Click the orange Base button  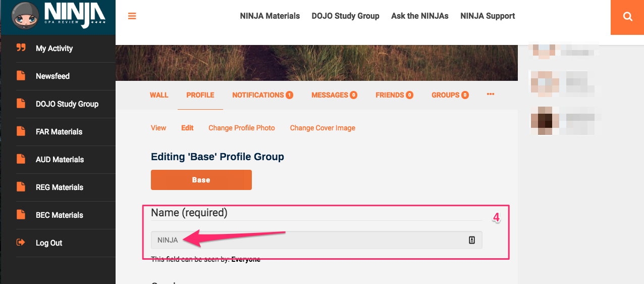pos(201,180)
